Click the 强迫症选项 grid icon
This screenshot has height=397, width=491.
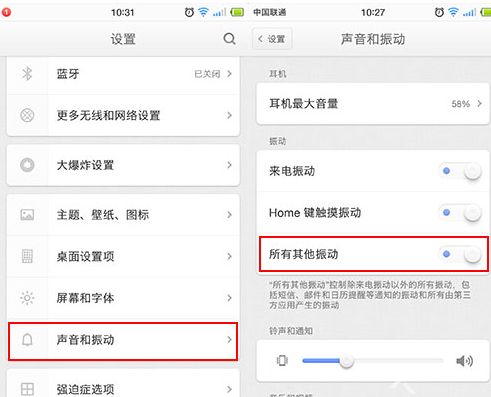(x=27, y=389)
